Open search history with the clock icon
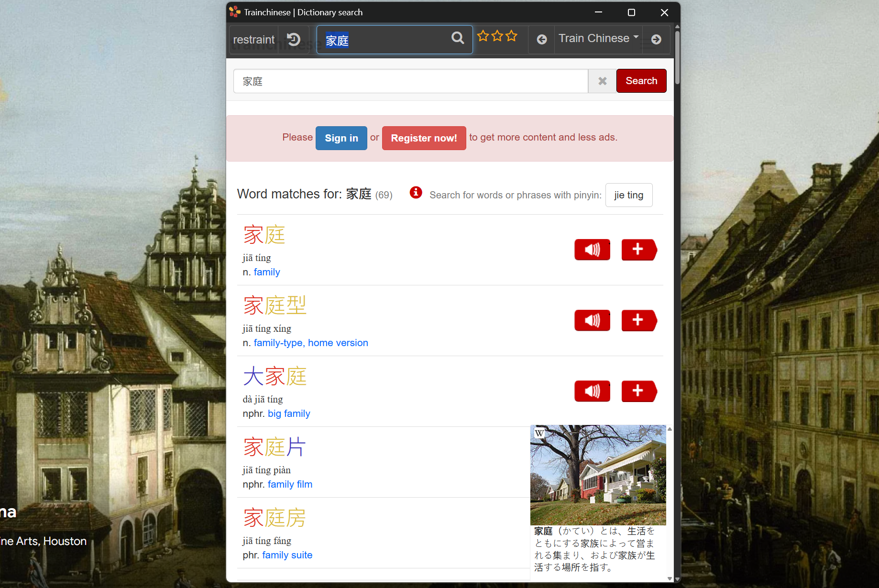879x588 pixels. point(294,39)
